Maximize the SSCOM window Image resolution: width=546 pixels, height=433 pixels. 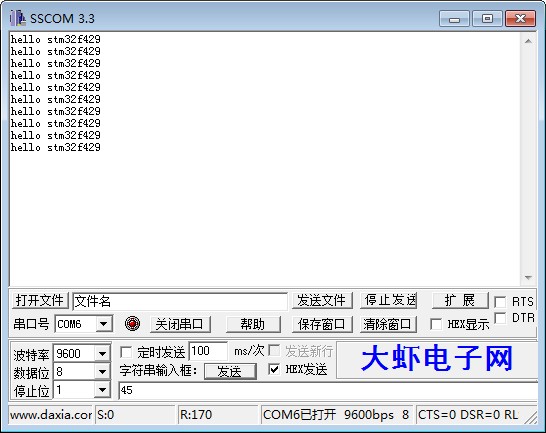tap(487, 18)
